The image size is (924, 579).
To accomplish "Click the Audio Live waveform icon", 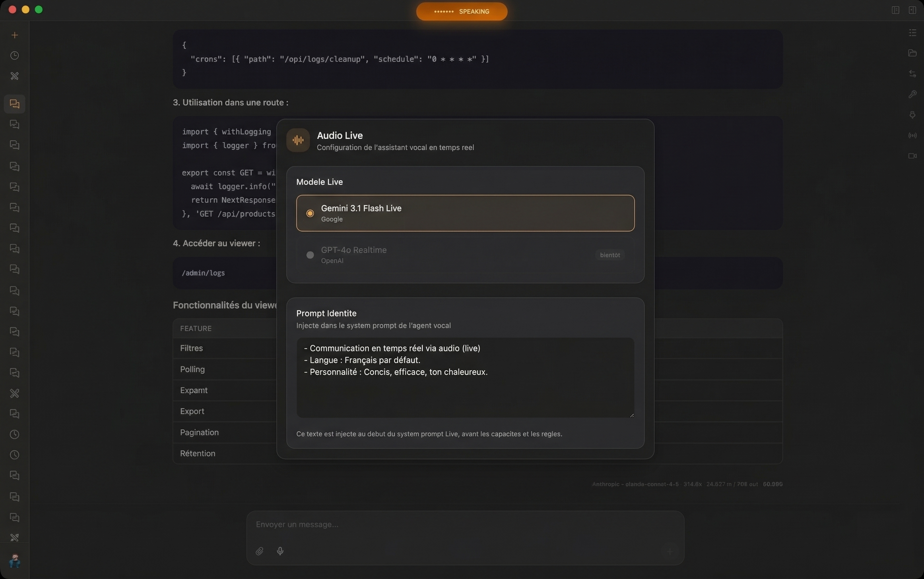I will [298, 140].
